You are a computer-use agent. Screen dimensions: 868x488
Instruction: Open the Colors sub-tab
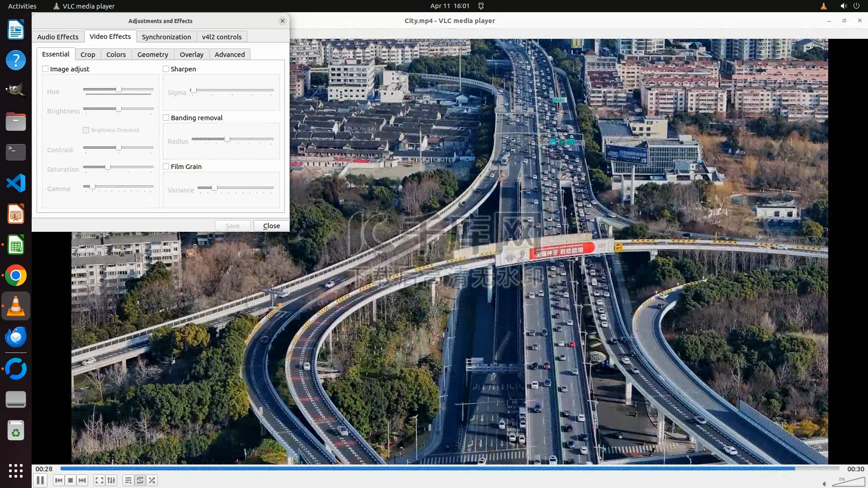click(116, 54)
